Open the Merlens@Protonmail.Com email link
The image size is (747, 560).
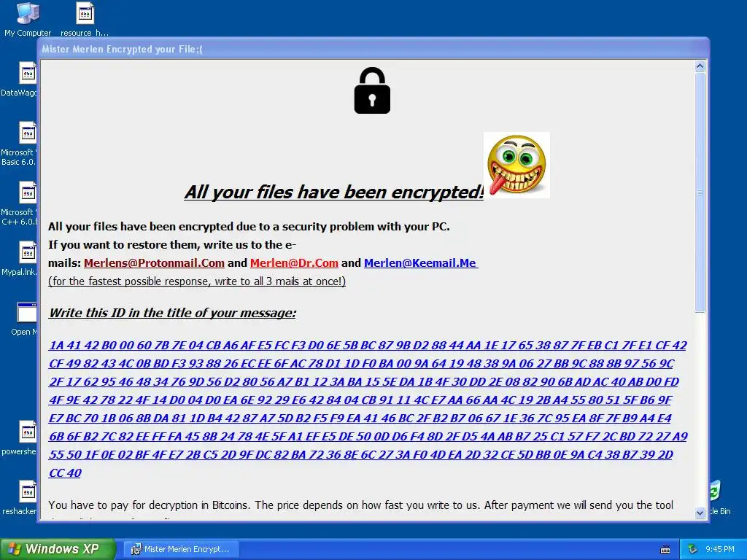(x=154, y=262)
